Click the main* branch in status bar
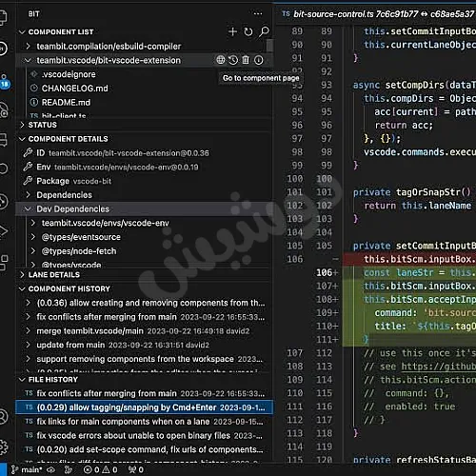This screenshot has height=476, width=476. click(x=27, y=469)
